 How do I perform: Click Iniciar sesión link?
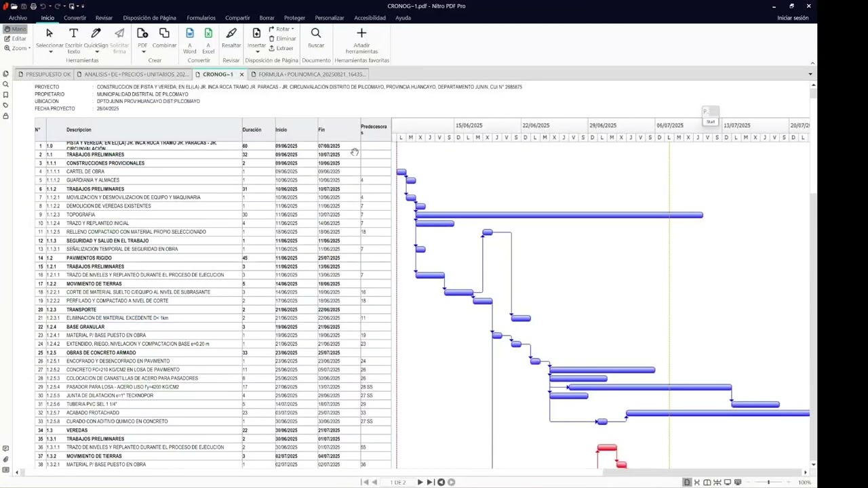click(793, 18)
